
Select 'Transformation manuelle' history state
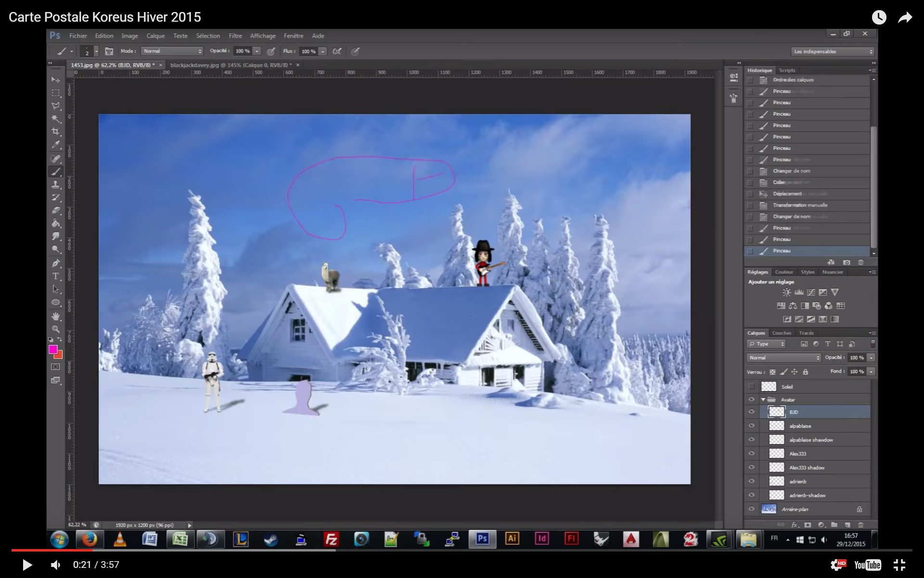tap(800, 205)
